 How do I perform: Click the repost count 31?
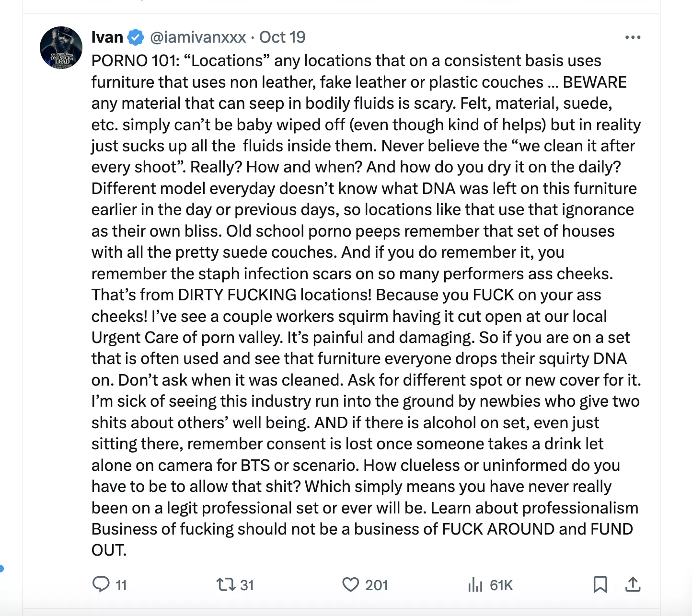point(247,585)
